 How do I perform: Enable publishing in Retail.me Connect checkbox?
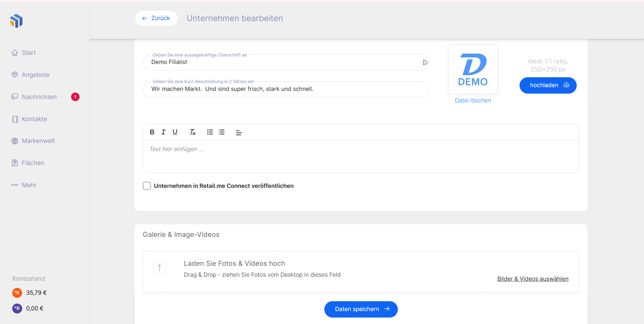[x=147, y=186]
